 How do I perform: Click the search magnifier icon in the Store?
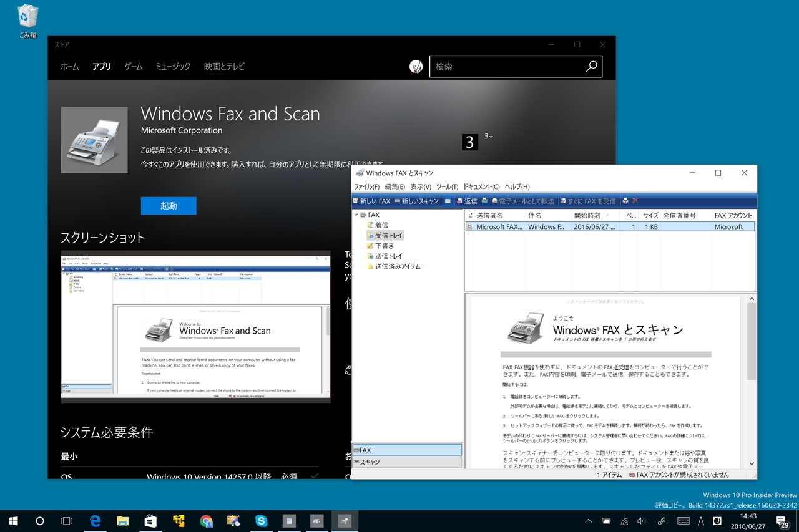click(591, 66)
